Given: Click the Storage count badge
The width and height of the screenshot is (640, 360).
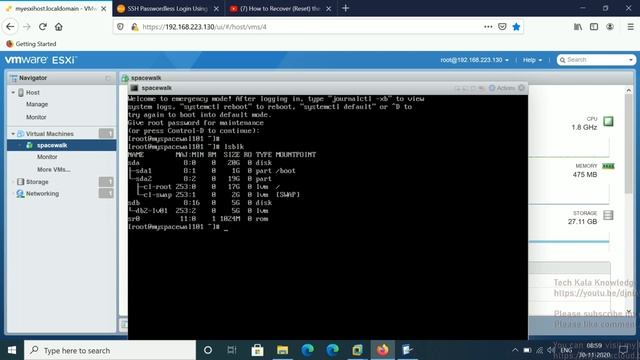Looking at the screenshot, I should 106,182.
